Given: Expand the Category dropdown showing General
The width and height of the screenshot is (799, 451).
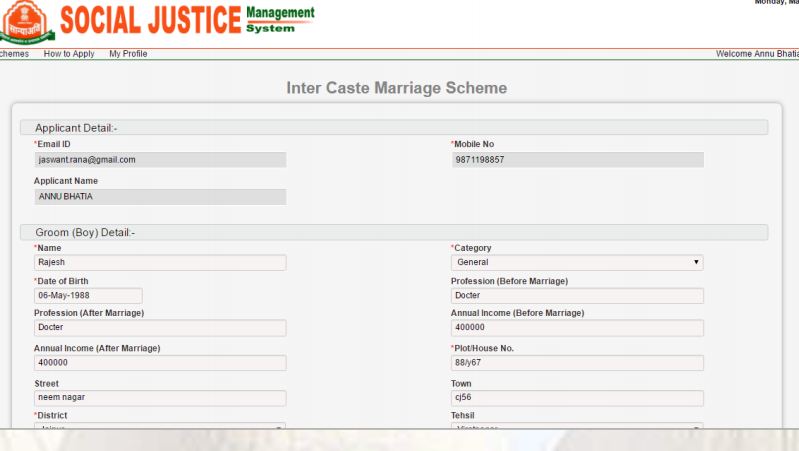Looking at the screenshot, I should 577,263.
